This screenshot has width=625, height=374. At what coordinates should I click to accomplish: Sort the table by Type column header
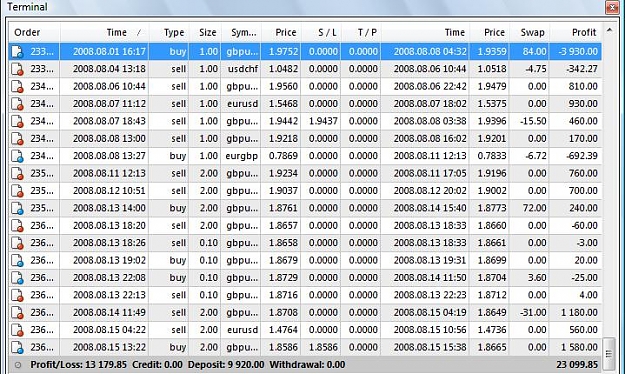(x=169, y=32)
